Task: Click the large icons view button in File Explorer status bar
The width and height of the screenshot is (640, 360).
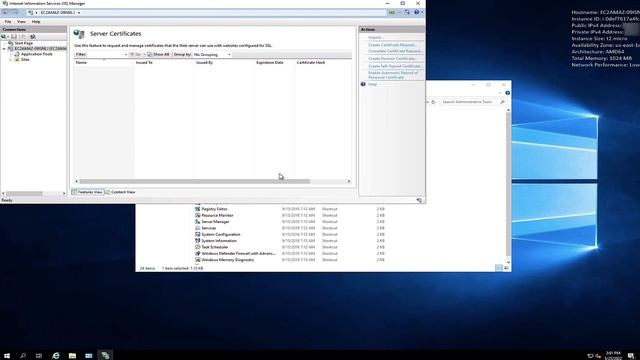Action: 507,268
